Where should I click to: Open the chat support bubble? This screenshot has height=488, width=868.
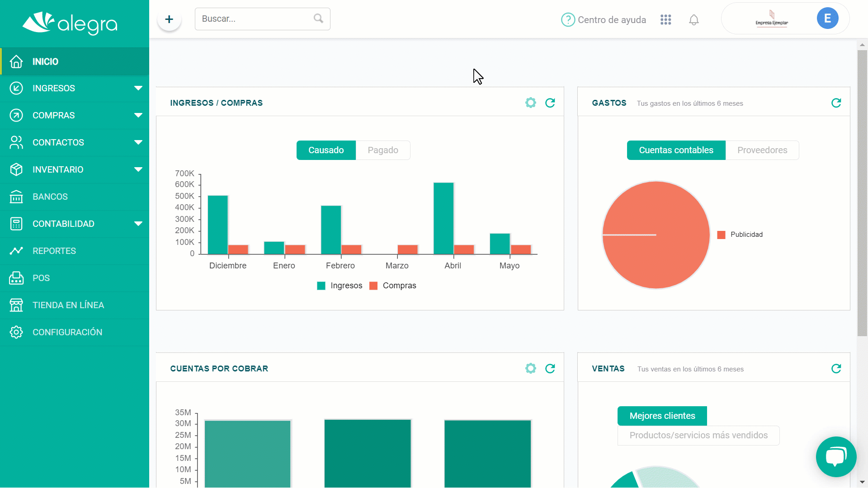[x=836, y=456]
